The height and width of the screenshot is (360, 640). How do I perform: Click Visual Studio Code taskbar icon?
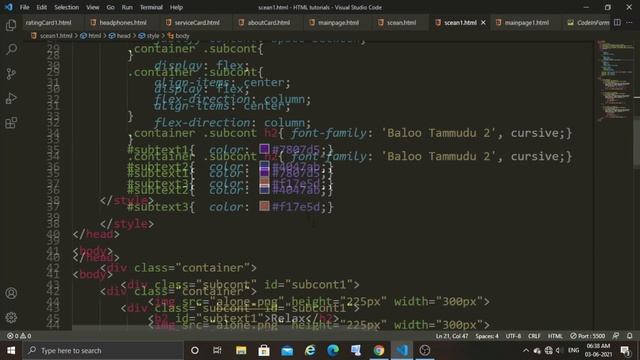point(402,350)
